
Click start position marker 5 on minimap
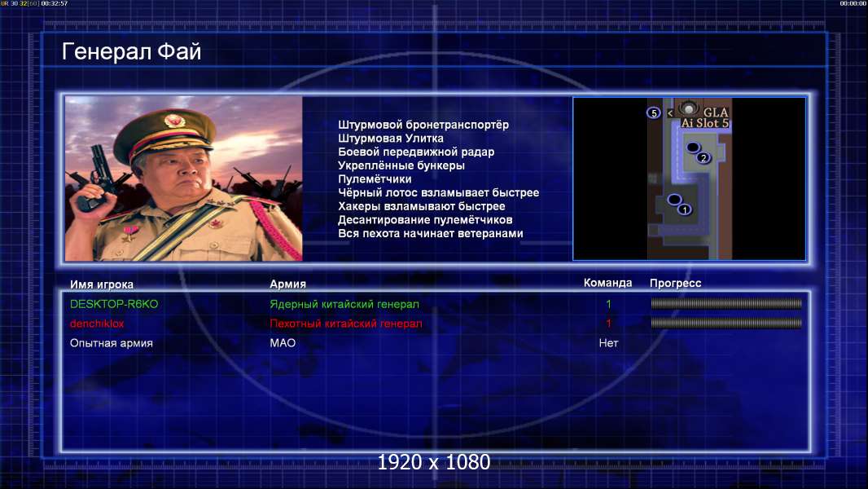(x=654, y=113)
